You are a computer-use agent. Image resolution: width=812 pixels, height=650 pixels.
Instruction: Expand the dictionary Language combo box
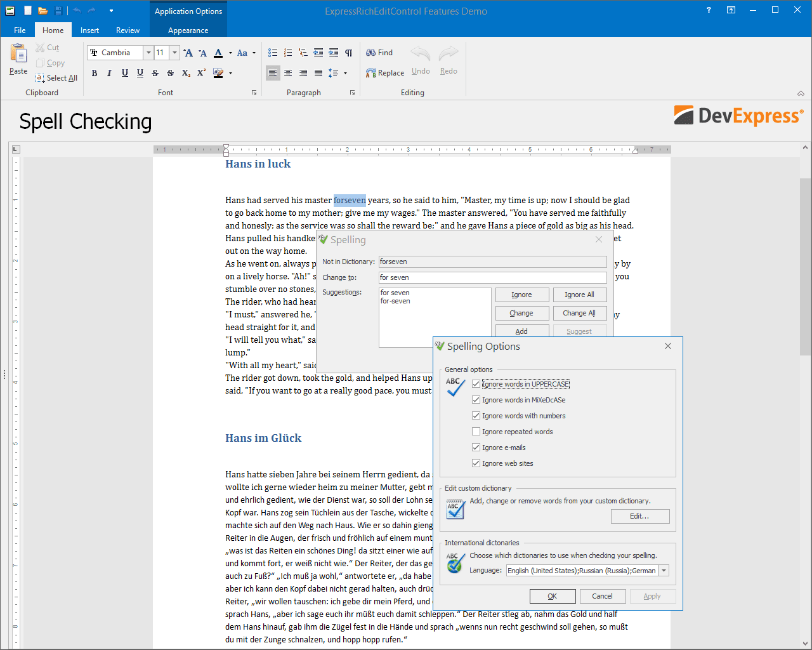point(664,571)
